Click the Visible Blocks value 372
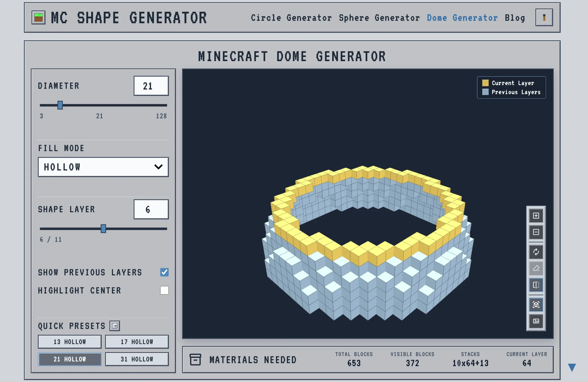 pyautogui.click(x=412, y=363)
